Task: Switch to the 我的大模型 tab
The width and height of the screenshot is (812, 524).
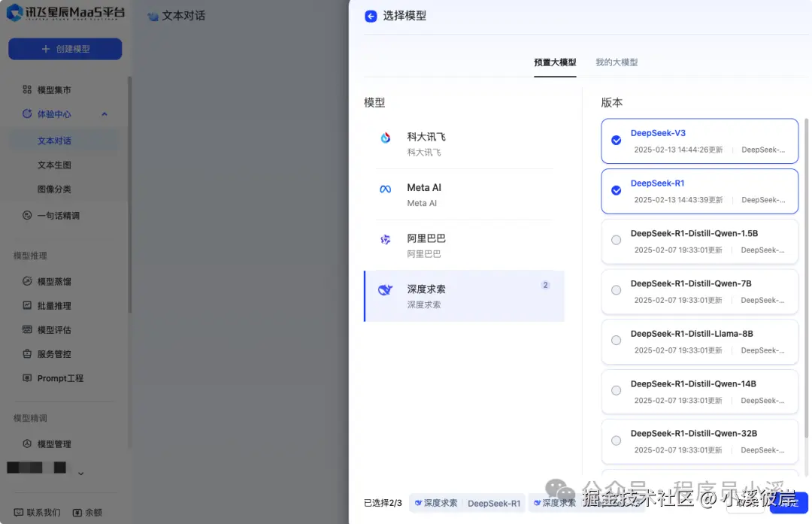Action: point(617,62)
